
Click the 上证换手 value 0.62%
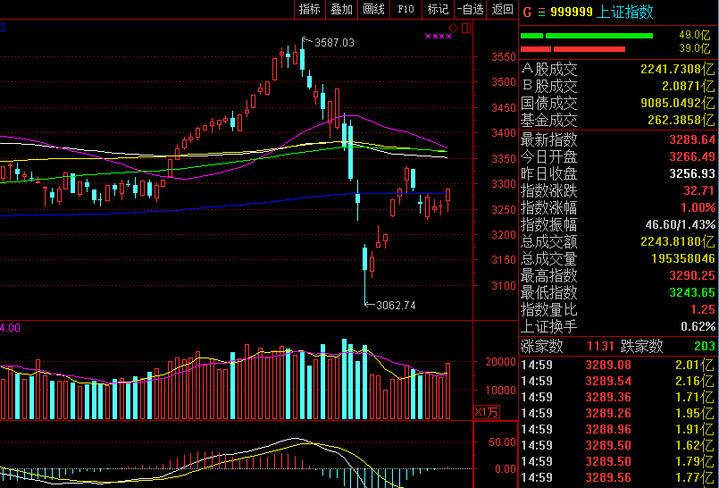point(698,327)
